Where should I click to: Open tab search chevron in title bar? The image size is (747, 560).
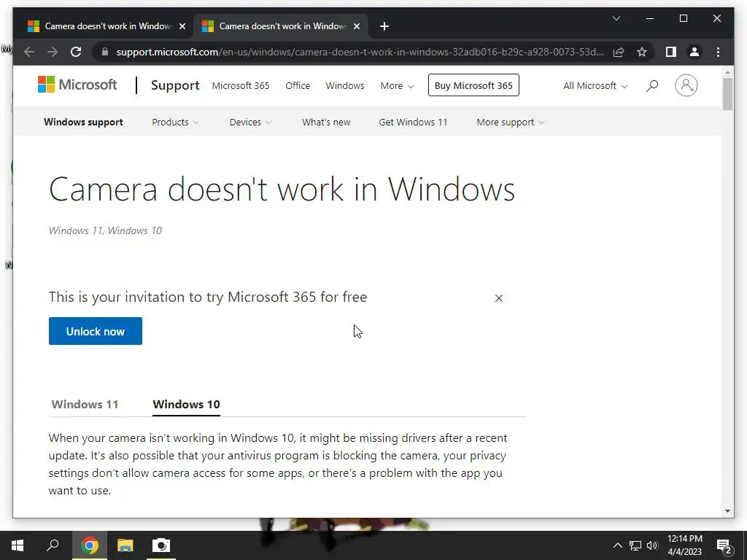616,18
